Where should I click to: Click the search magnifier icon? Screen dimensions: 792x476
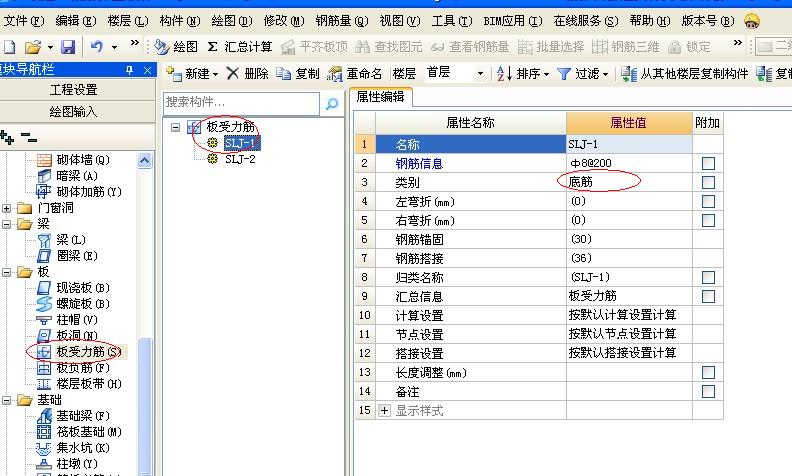[x=332, y=104]
